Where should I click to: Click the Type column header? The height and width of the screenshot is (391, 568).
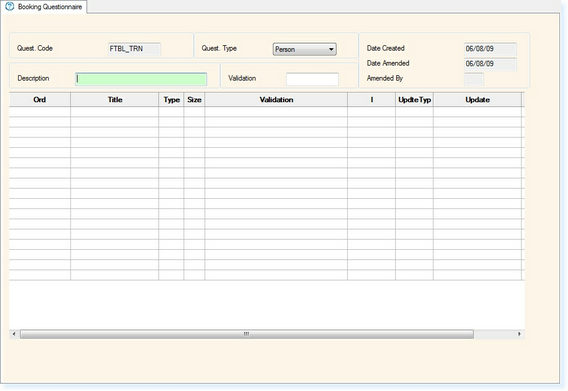click(171, 100)
